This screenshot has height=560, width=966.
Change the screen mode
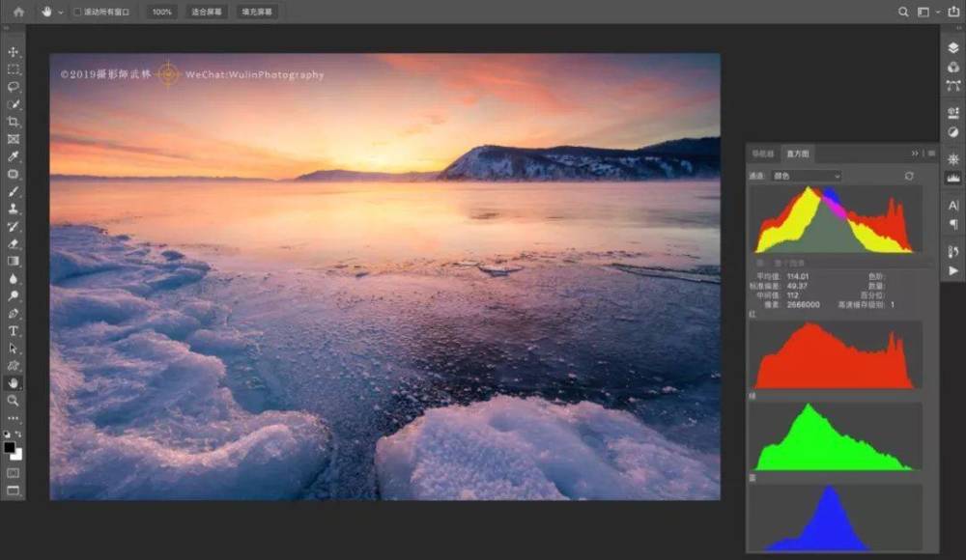(x=13, y=490)
